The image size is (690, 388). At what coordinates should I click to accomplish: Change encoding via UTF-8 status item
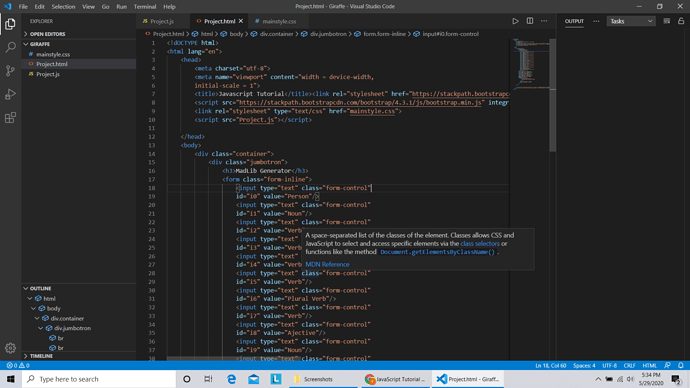(609, 366)
